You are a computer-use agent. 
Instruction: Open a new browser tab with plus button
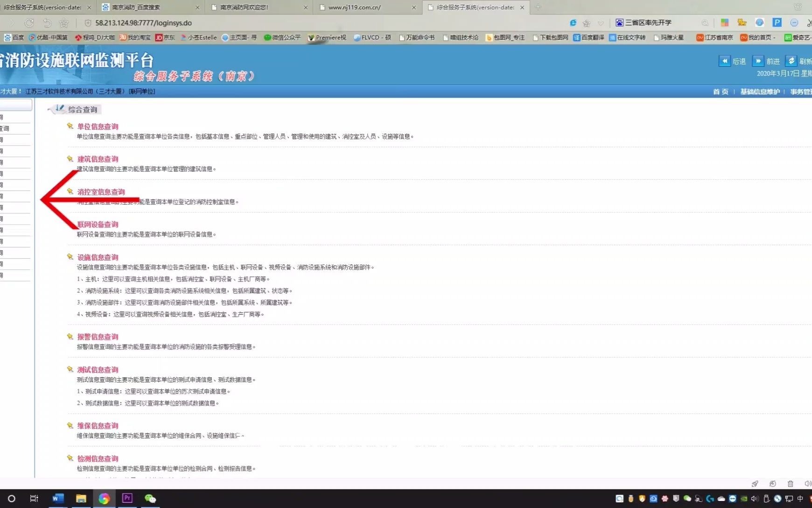538,7
